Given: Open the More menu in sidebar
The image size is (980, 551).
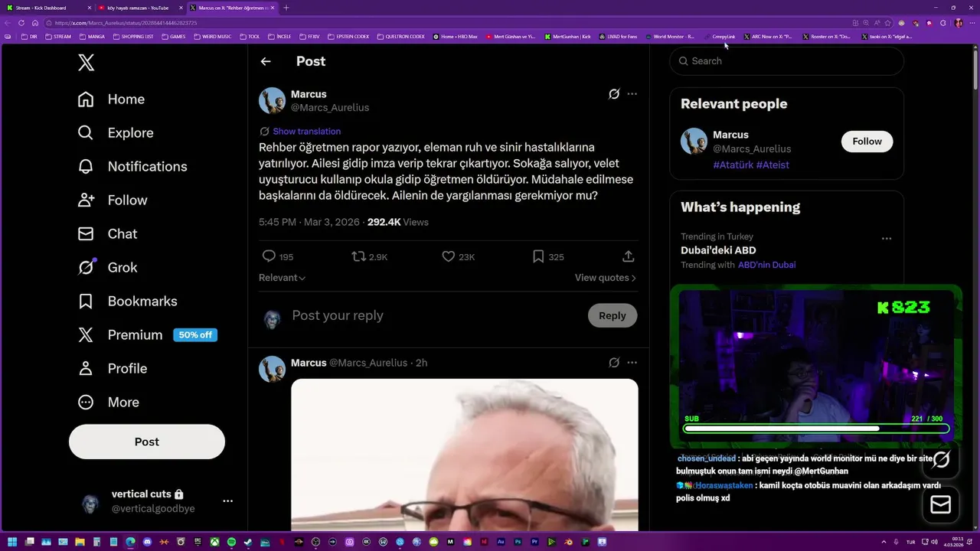Looking at the screenshot, I should [108, 403].
